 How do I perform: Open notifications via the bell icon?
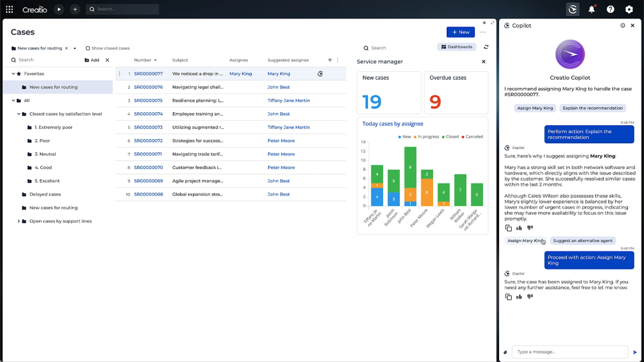click(x=592, y=9)
